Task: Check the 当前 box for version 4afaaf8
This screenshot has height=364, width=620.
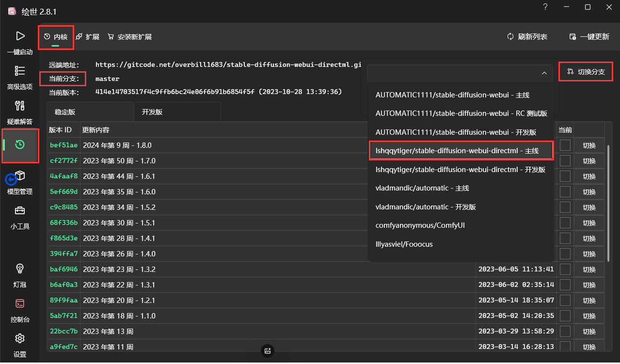Action: pos(565,176)
